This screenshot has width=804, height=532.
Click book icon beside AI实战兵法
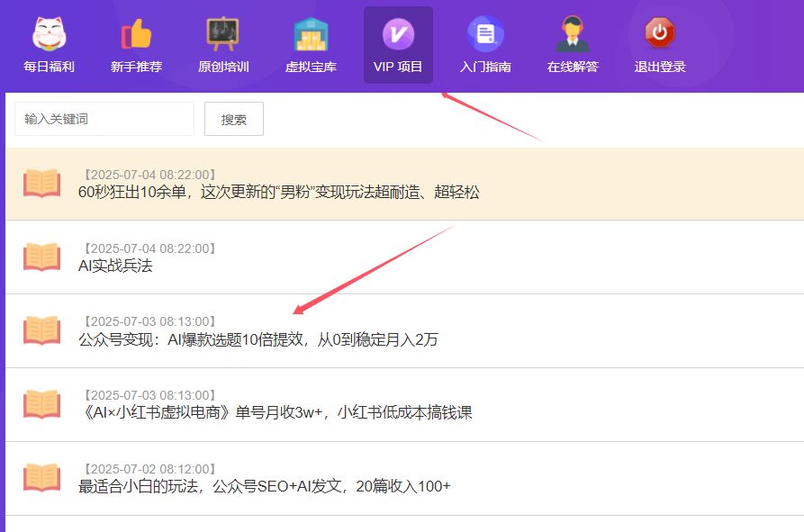[x=42, y=257]
